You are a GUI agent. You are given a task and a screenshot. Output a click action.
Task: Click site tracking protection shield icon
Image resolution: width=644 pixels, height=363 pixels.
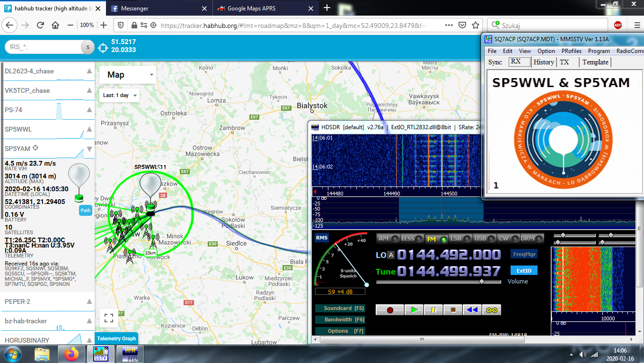[121, 25]
